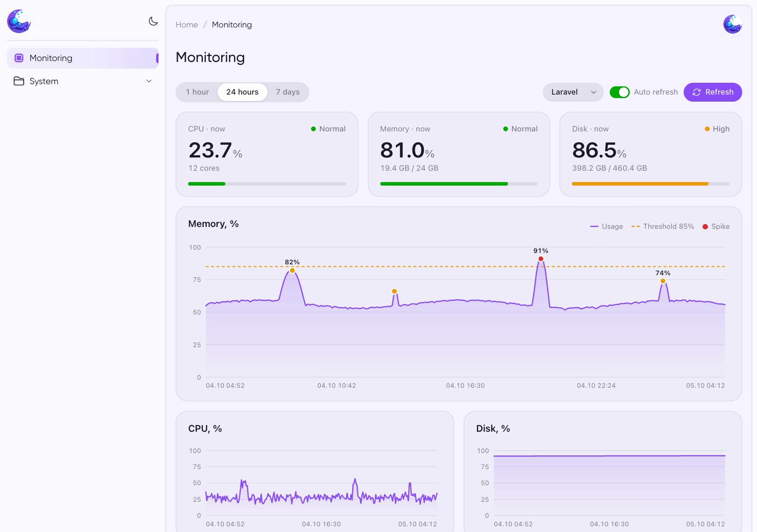Click the 82% peak marker in Memory chart
757x532 pixels.
pos(292,270)
